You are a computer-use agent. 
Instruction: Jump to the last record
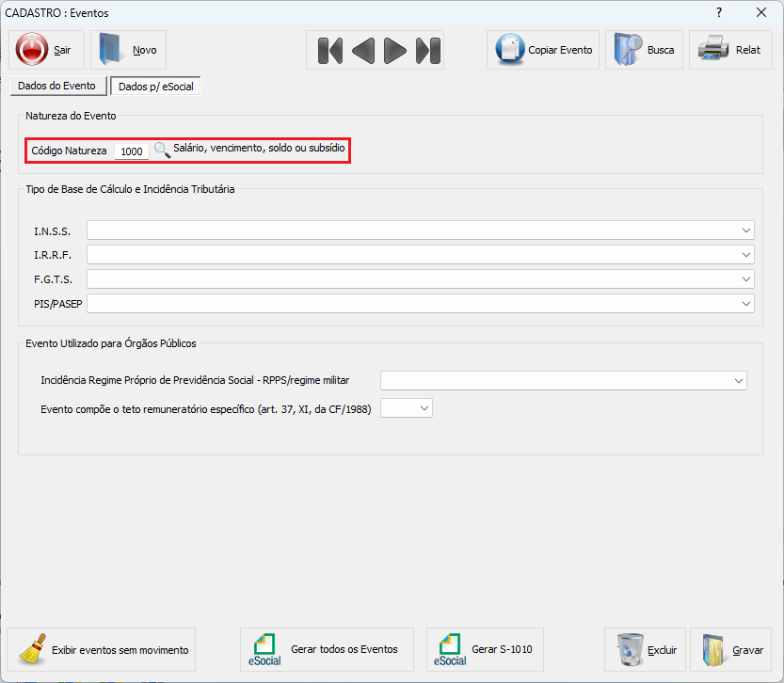(428, 50)
